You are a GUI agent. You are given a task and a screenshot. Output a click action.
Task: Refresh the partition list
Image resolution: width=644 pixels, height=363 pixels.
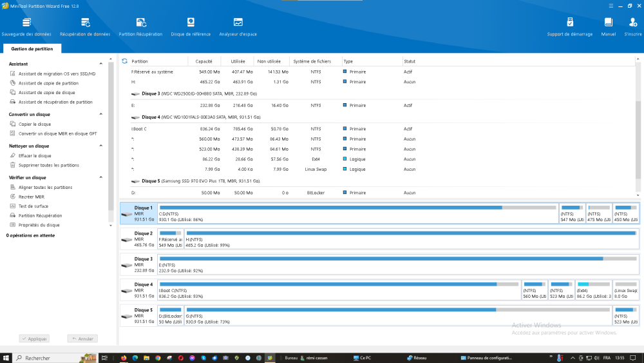pos(124,61)
